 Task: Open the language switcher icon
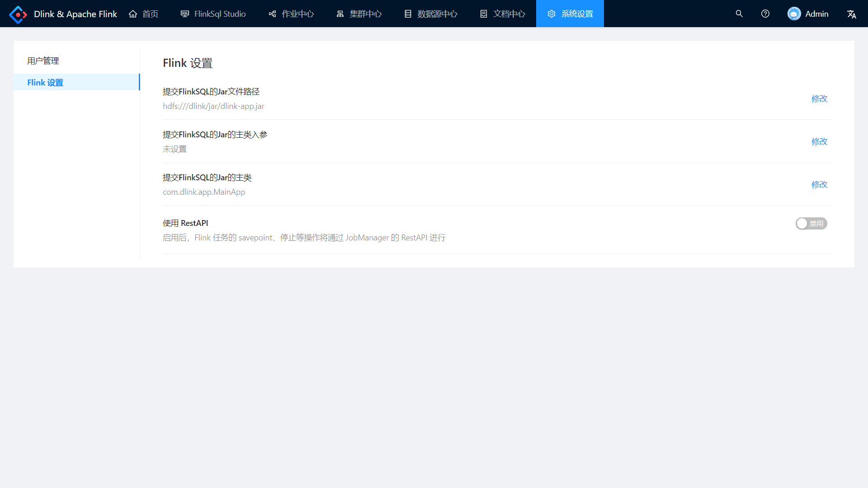852,14
